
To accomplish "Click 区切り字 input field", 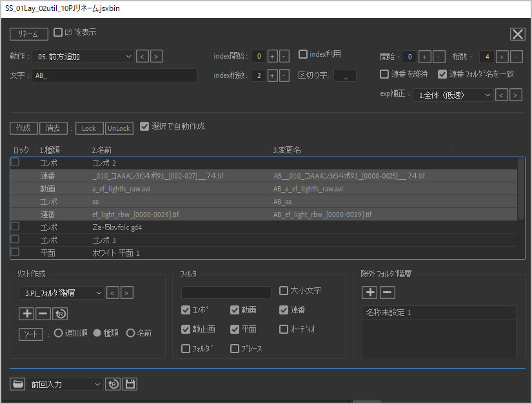I will coord(345,75).
